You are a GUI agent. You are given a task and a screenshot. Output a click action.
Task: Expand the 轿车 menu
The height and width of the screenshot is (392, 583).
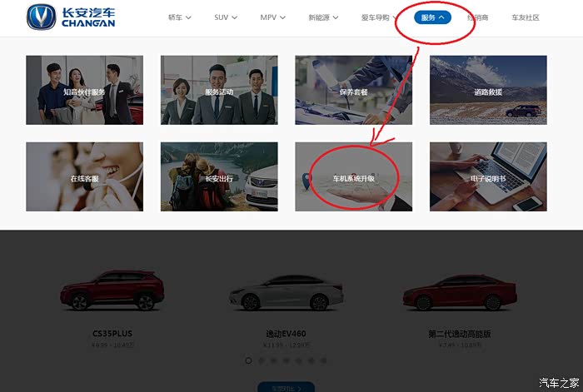[180, 17]
